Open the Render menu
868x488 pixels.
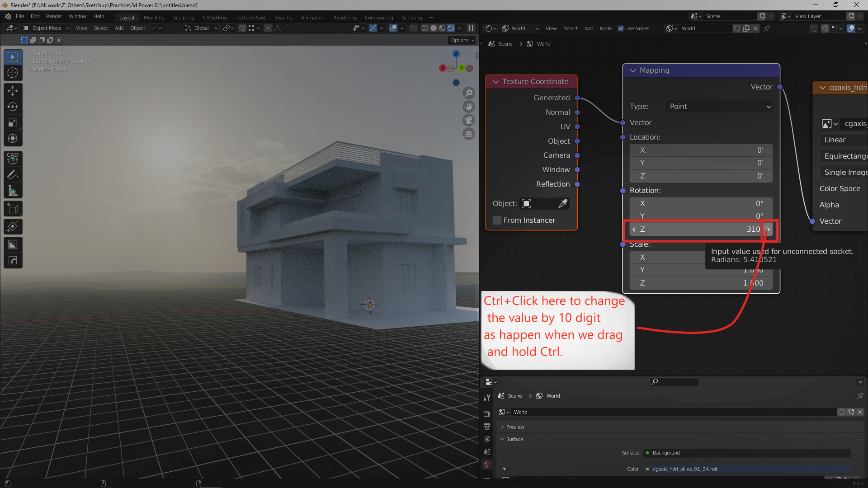tap(54, 16)
